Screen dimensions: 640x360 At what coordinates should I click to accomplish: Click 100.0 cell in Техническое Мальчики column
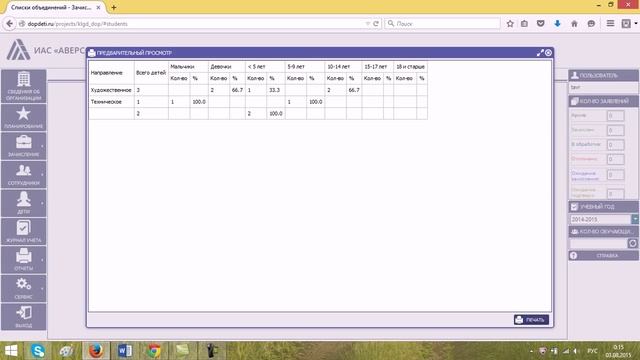(x=199, y=102)
